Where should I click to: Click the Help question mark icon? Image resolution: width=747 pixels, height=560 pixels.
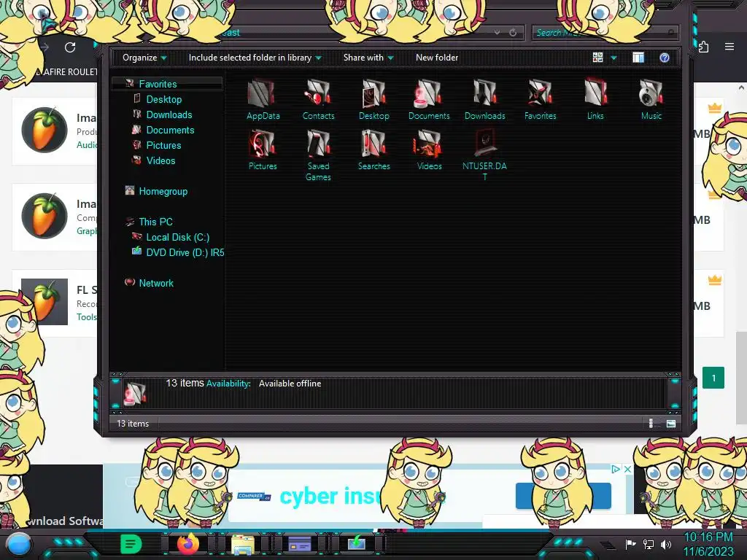click(x=664, y=58)
